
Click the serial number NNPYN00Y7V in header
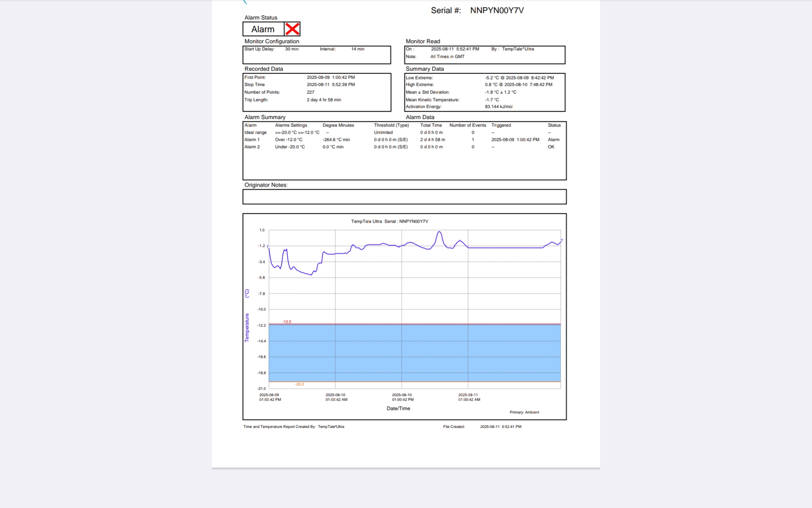(x=497, y=11)
